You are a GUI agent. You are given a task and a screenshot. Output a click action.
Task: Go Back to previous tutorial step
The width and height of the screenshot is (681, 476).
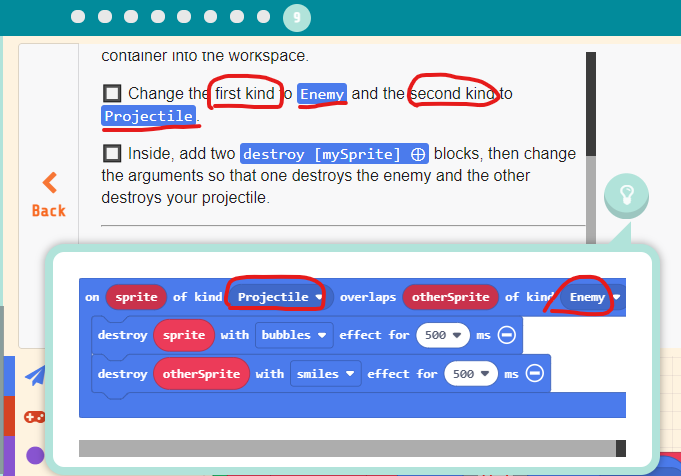click(x=49, y=195)
